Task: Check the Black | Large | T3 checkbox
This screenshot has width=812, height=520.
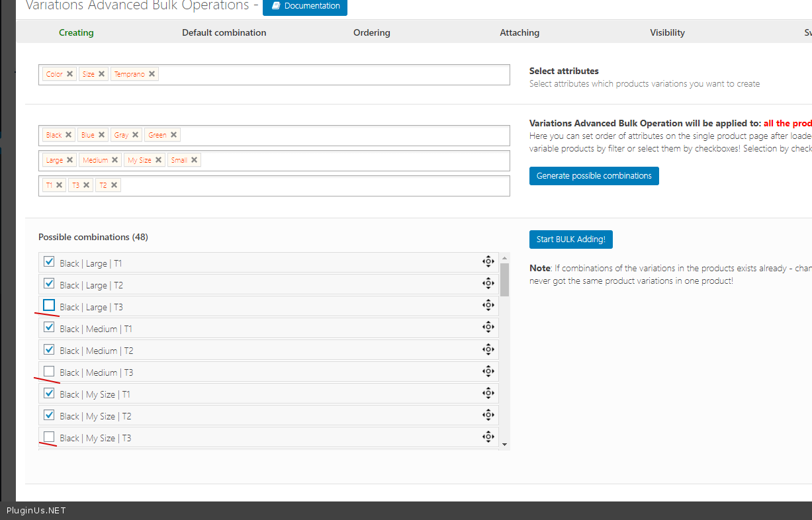Action: (49, 305)
